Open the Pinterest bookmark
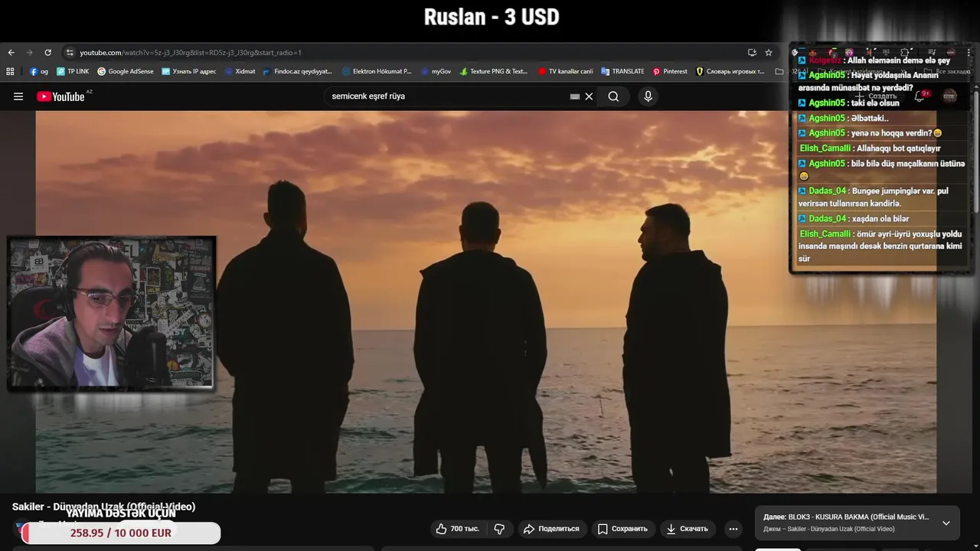The height and width of the screenshot is (551, 980). (670, 71)
